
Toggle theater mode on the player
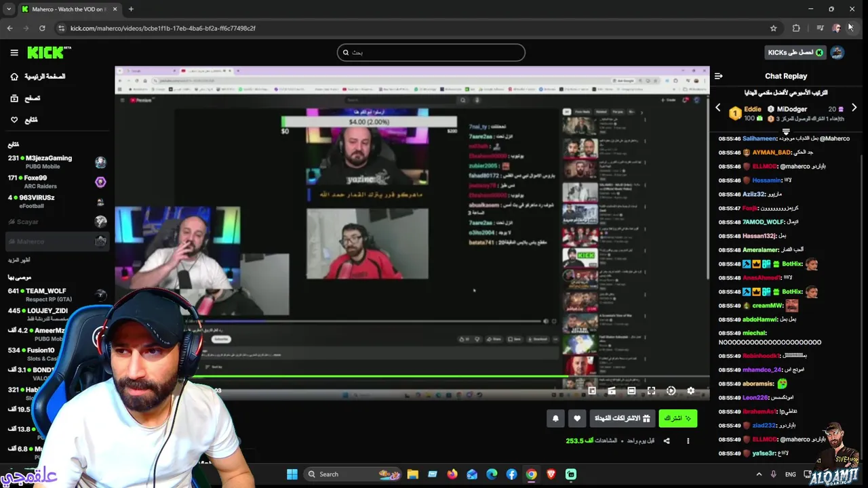(631, 390)
